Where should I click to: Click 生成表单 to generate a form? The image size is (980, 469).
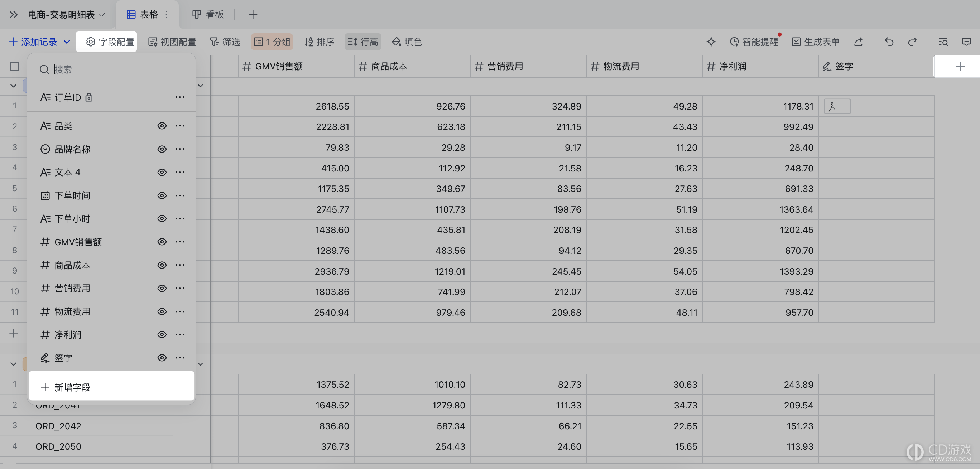coord(816,42)
